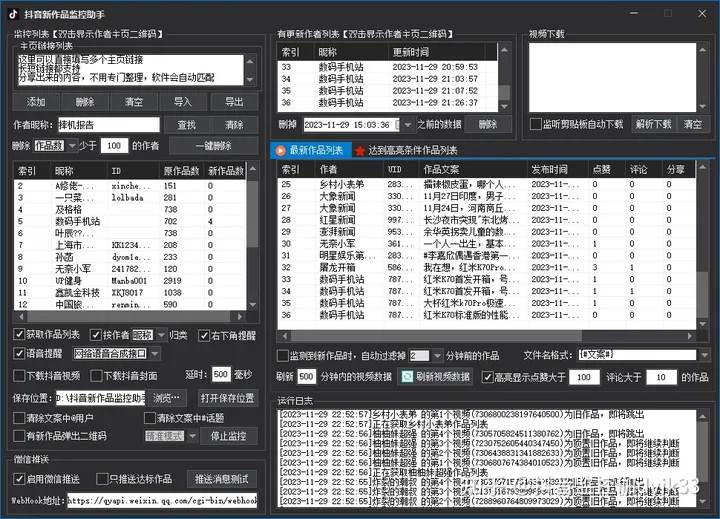720x519 pixels.
Task: Click 评论大于 value field showing 10
Action: pyautogui.click(x=661, y=377)
